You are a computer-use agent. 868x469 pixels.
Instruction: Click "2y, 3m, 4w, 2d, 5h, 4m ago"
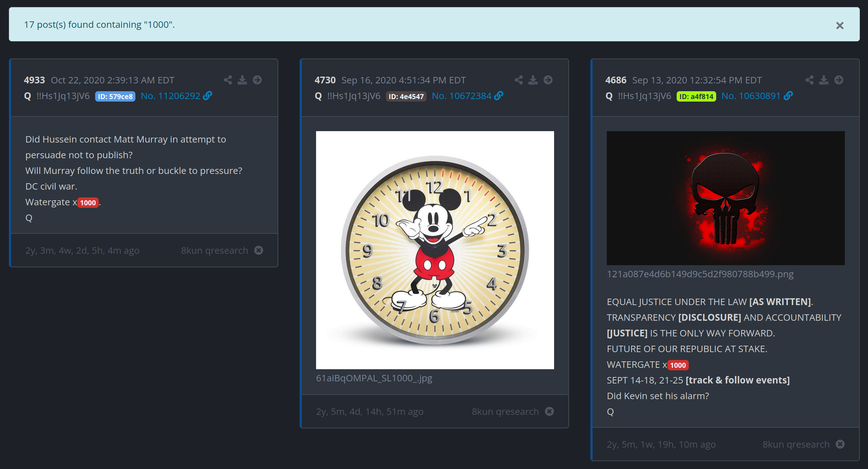tap(82, 251)
